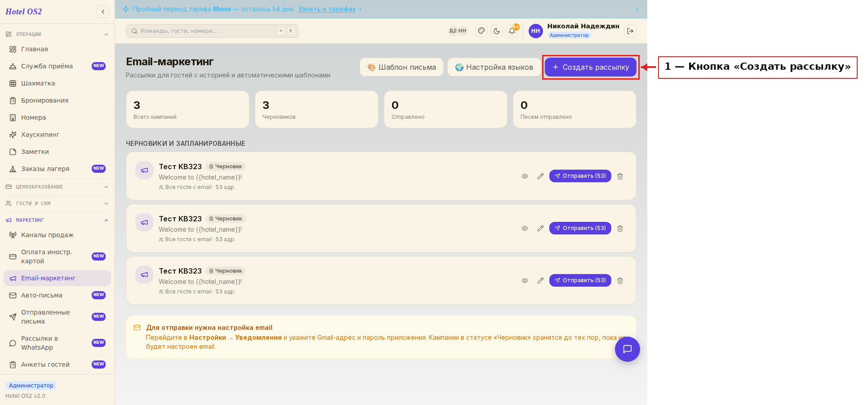Open the floating chat bubble button
868x405 pixels.
628,349
